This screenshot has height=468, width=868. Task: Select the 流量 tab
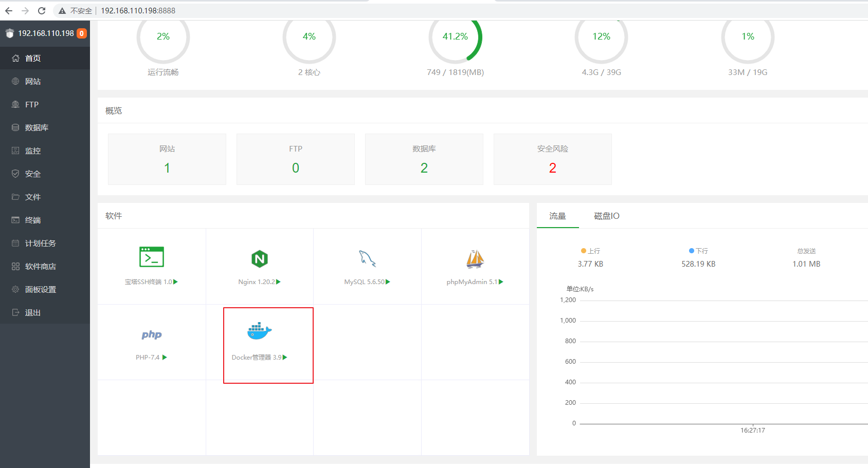(557, 216)
